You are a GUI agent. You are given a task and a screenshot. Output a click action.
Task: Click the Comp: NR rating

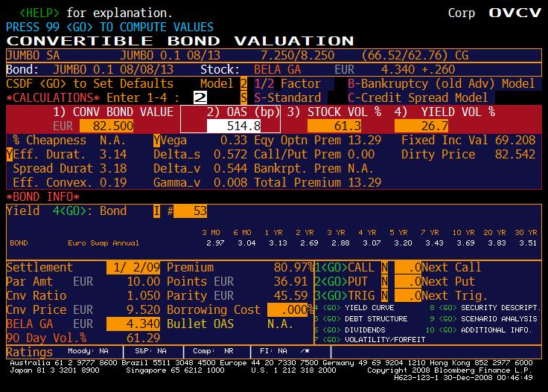coord(213,351)
